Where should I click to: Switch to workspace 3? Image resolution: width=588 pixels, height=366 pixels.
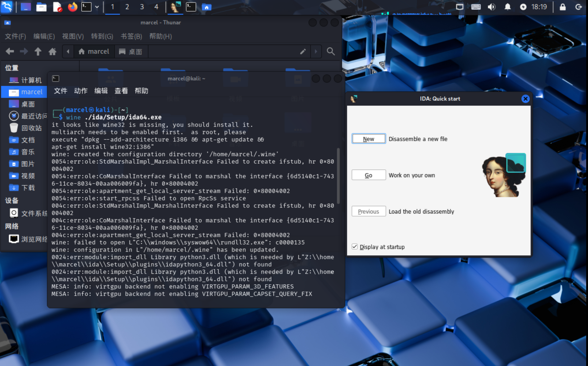coord(142,7)
